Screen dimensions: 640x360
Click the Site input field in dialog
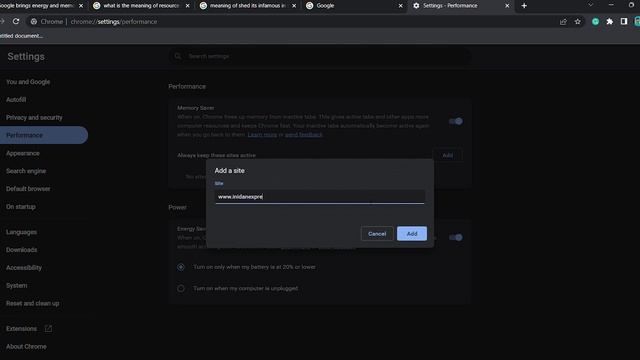320,197
